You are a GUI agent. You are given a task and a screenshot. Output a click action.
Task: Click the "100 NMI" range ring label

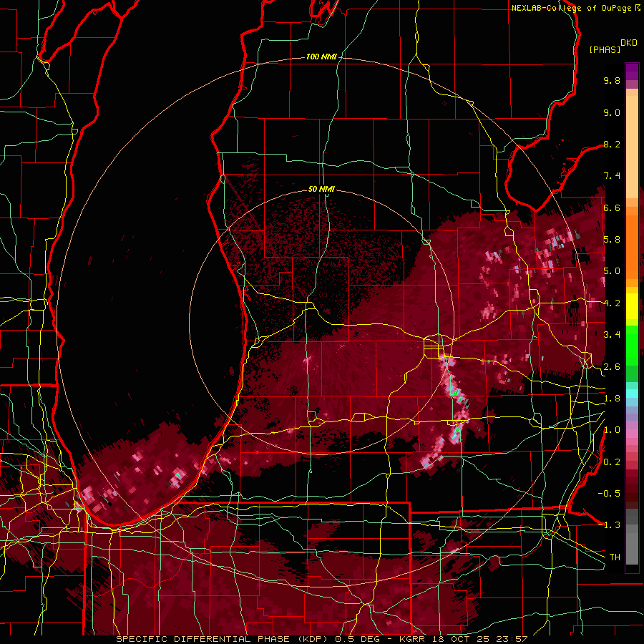tap(321, 57)
